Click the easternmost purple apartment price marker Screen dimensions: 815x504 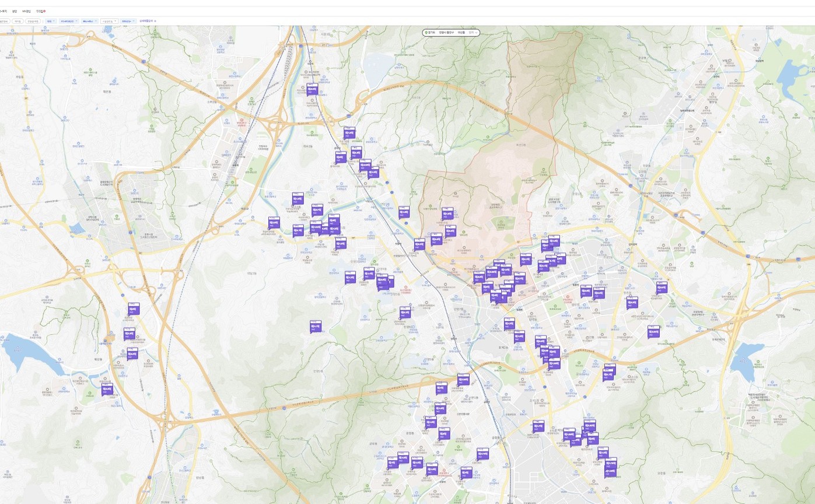pyautogui.click(x=662, y=288)
